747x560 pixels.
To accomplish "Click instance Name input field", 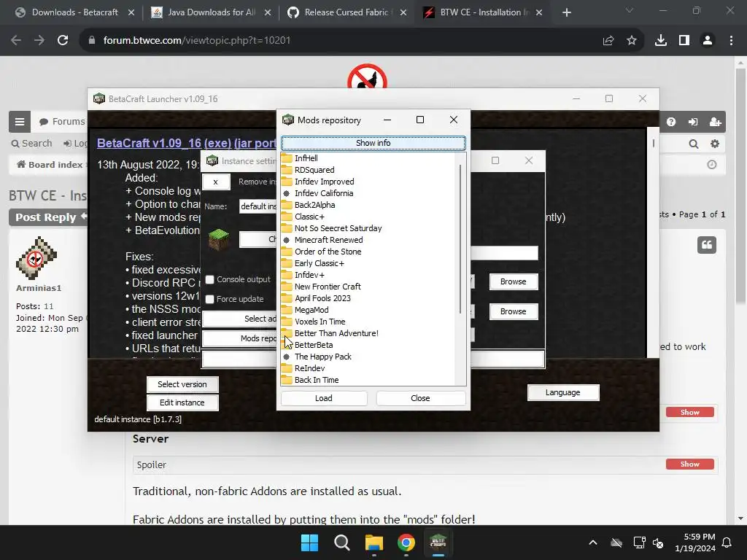I will coord(258,206).
